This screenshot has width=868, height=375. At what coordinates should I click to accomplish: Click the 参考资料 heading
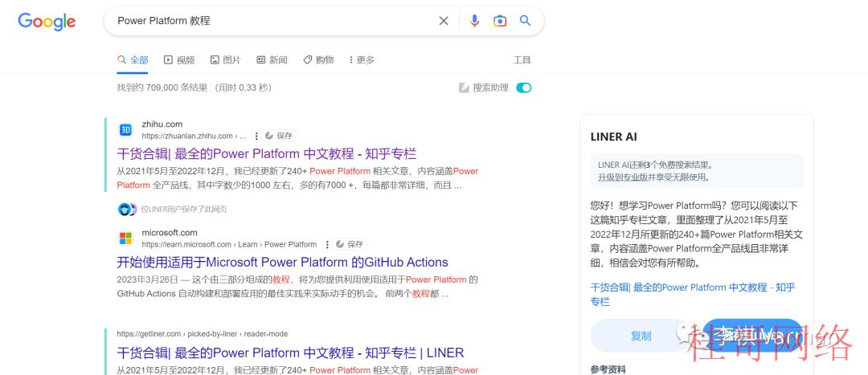point(608,369)
